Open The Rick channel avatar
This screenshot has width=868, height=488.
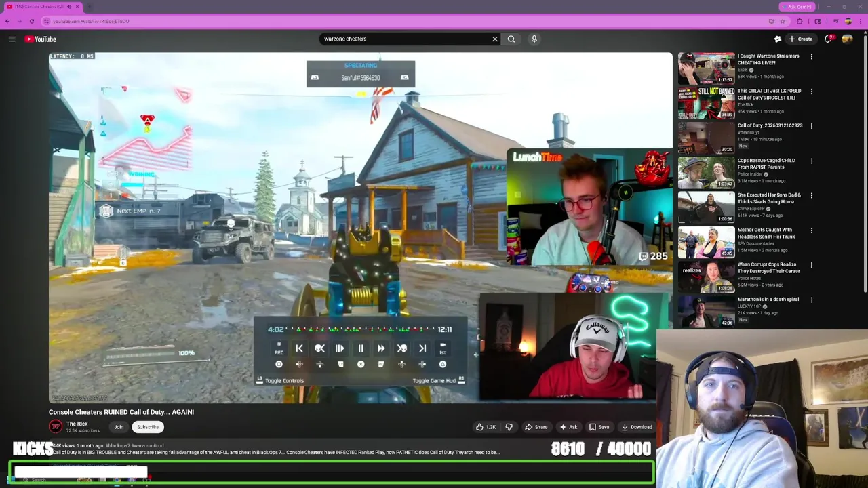56,426
